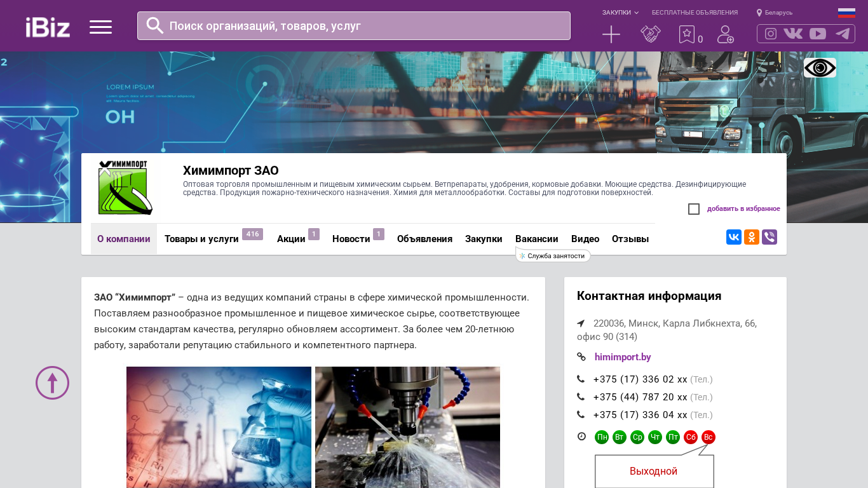Reveal phone number +375 (17) 336 02

coord(641,379)
